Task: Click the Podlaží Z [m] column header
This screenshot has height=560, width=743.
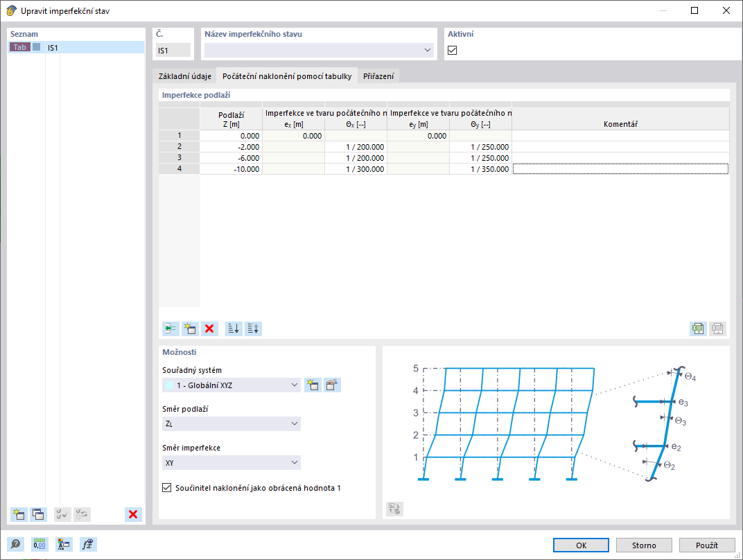Action: click(x=231, y=119)
